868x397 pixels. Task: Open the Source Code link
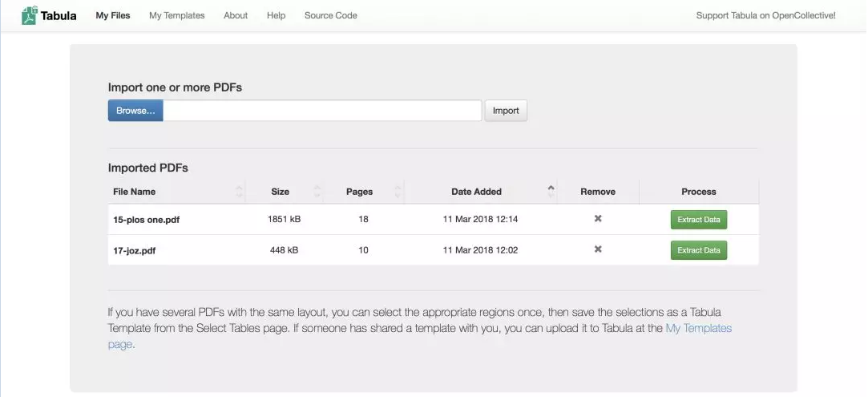330,15
